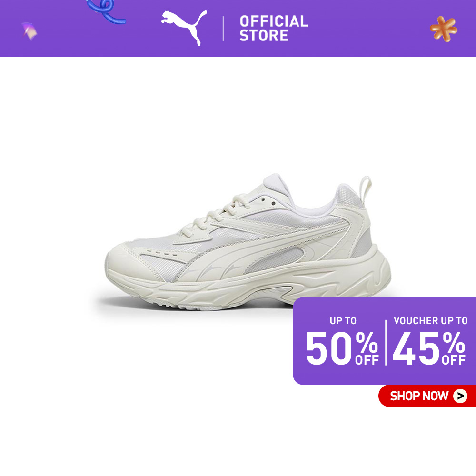
Task: Click the blue squiggle ribbon decoration
Action: pos(106,11)
